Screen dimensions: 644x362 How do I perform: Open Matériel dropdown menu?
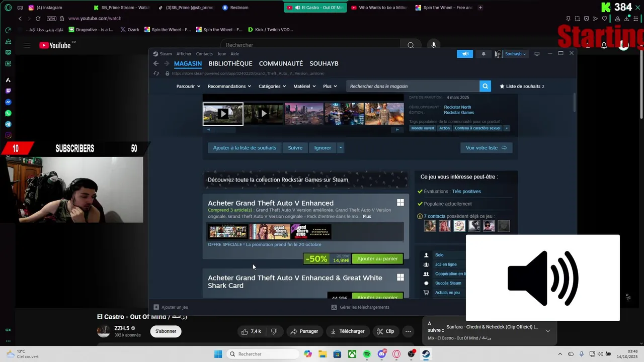[x=304, y=86]
